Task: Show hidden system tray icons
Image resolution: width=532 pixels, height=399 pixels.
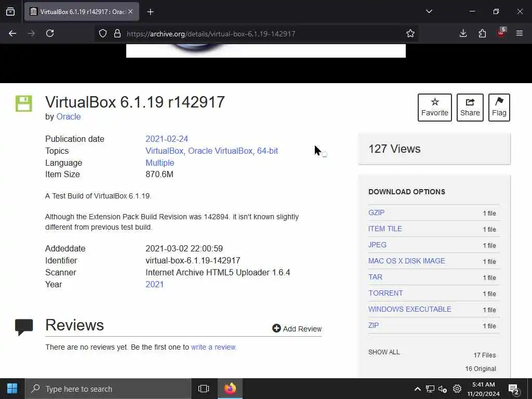Action: [418, 389]
